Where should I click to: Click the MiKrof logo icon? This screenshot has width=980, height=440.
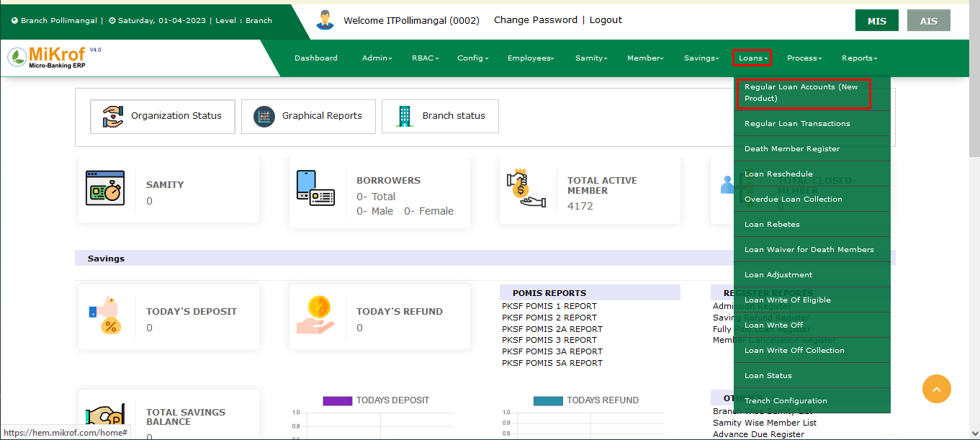pos(18,57)
